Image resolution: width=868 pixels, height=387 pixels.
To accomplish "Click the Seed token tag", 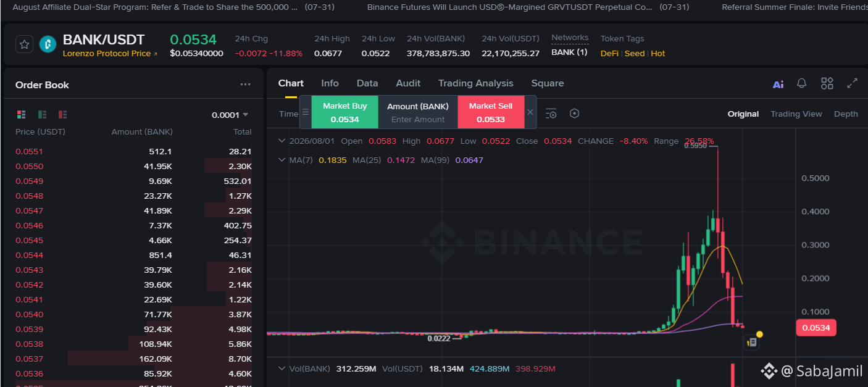I will point(635,54).
